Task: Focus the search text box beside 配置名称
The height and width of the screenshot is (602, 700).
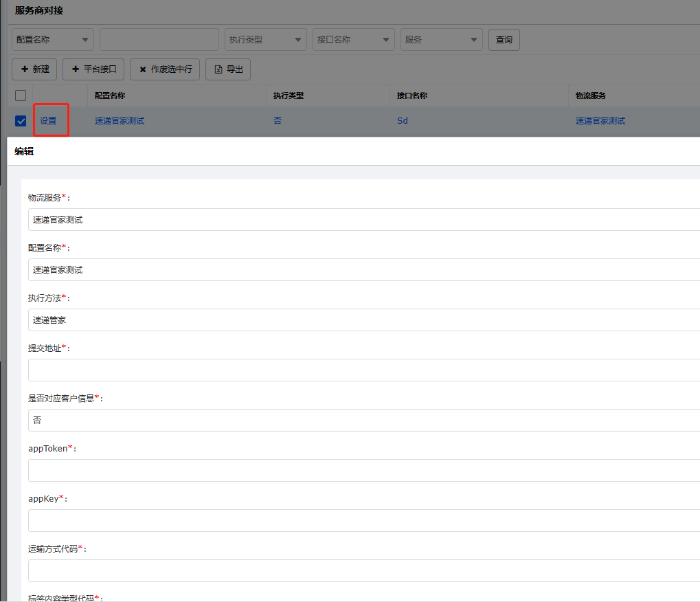Action: (159, 40)
